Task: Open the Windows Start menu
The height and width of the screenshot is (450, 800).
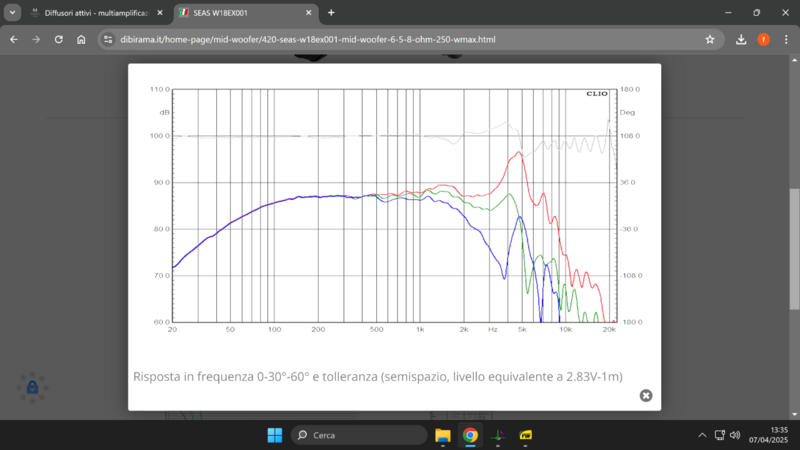Action: [274, 435]
